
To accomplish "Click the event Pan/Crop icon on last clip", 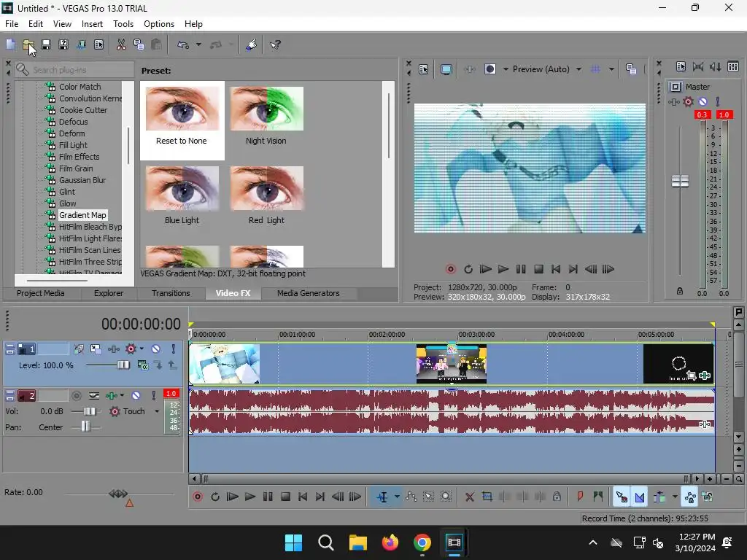I will click(x=692, y=376).
